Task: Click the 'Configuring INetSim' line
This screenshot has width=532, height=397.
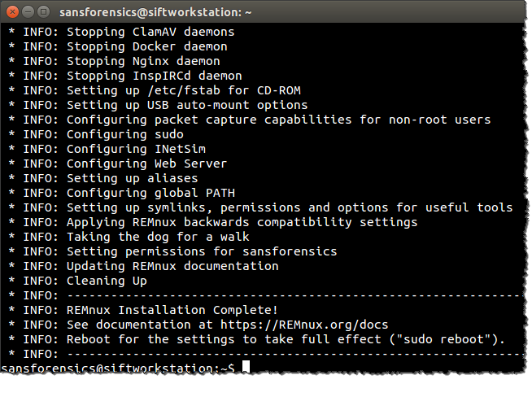Action: [x=107, y=149]
